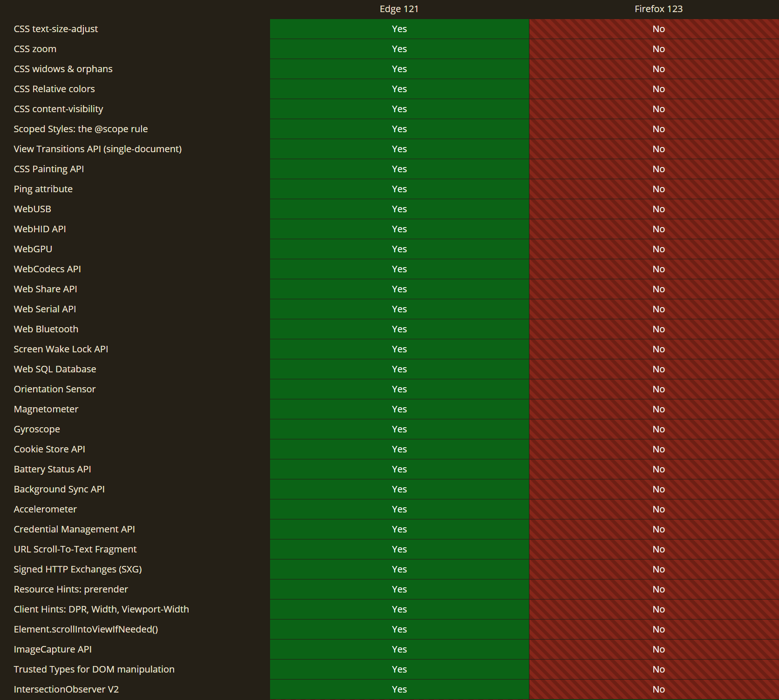This screenshot has width=779, height=700.
Task: Select Web Share API row label
Action: pos(45,289)
